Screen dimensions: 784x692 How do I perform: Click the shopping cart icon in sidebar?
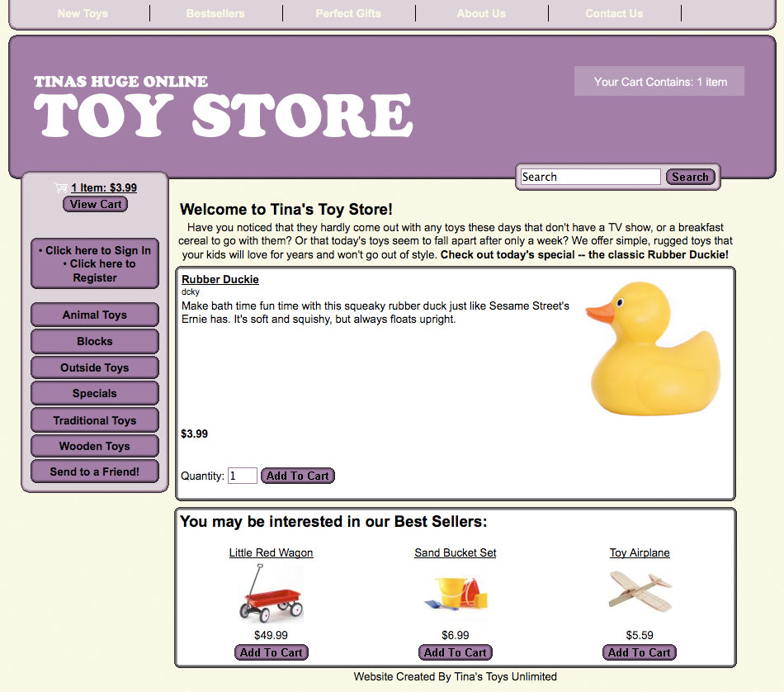[x=60, y=187]
